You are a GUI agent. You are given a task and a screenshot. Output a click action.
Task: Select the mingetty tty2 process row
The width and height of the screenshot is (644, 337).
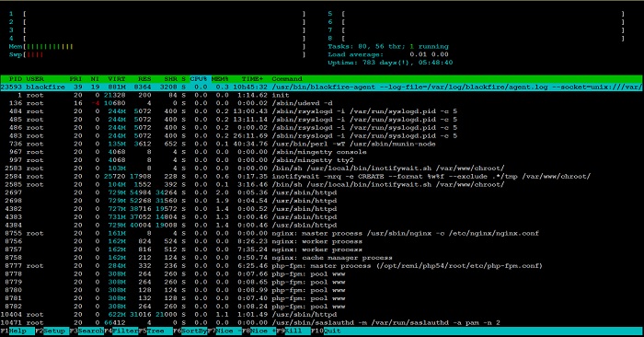click(x=322, y=160)
